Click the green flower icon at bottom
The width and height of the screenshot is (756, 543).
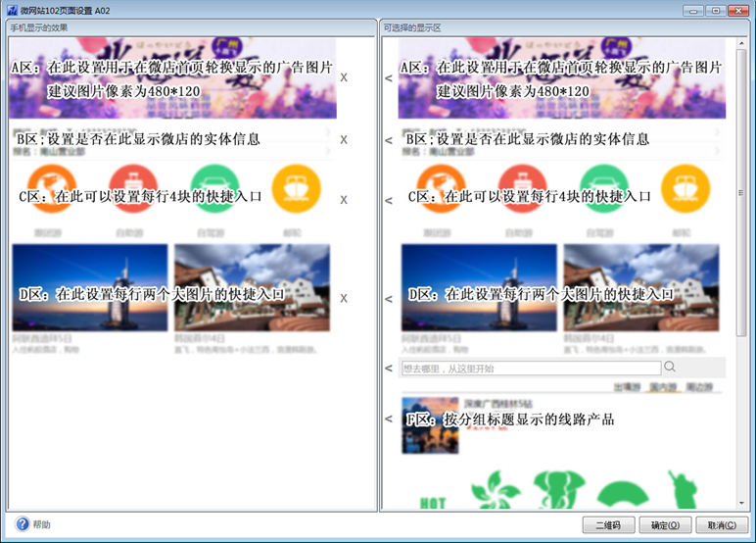(x=496, y=490)
